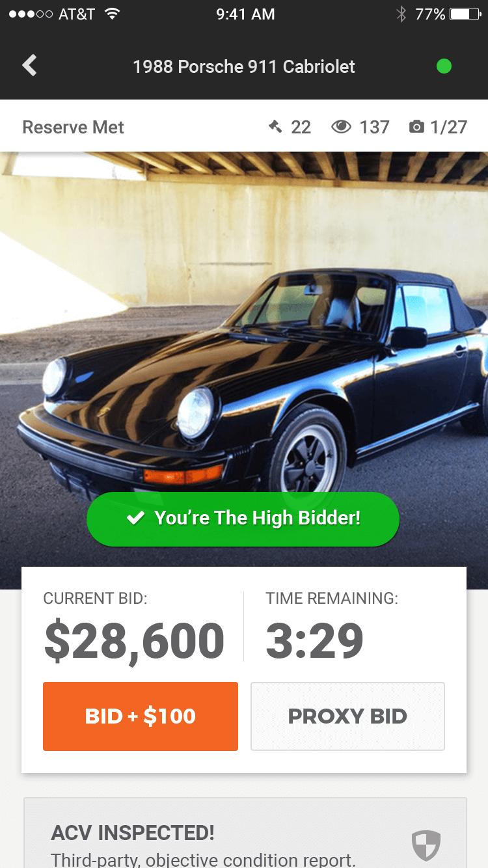Tap the Bluetooth icon in status bar

click(x=401, y=14)
